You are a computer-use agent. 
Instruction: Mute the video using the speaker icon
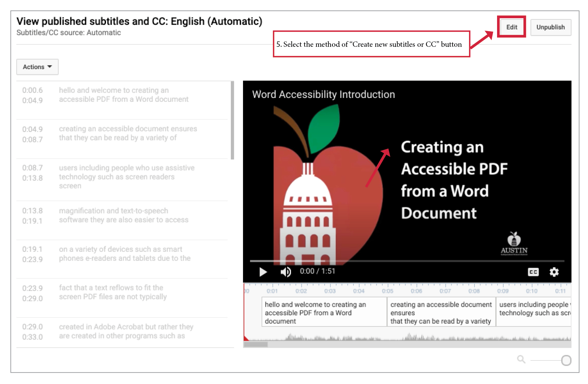click(x=285, y=272)
